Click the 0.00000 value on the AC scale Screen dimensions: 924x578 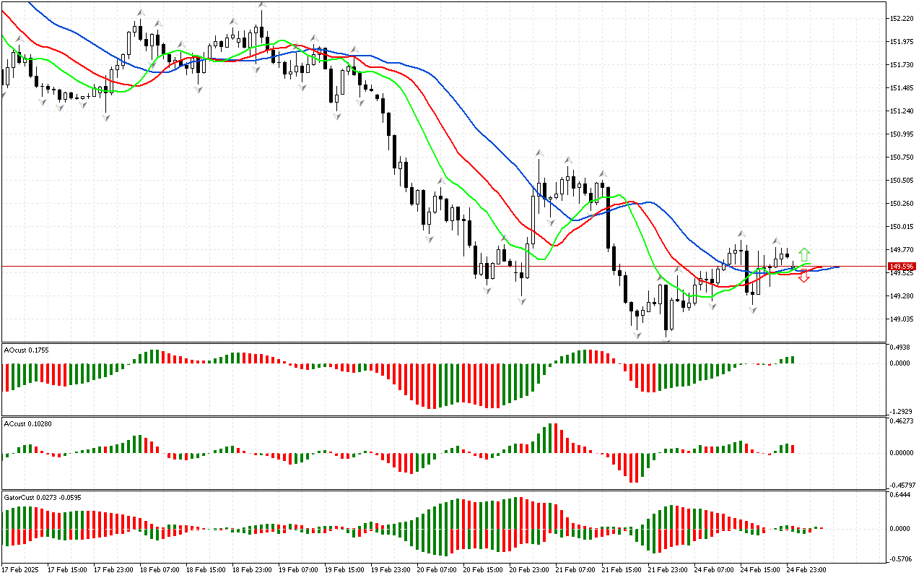(x=902, y=453)
